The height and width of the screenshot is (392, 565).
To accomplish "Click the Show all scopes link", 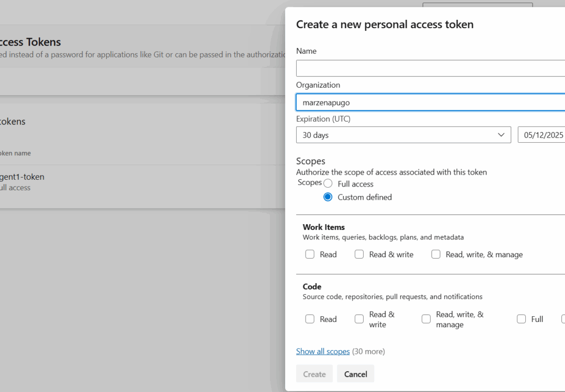I will [x=323, y=351].
